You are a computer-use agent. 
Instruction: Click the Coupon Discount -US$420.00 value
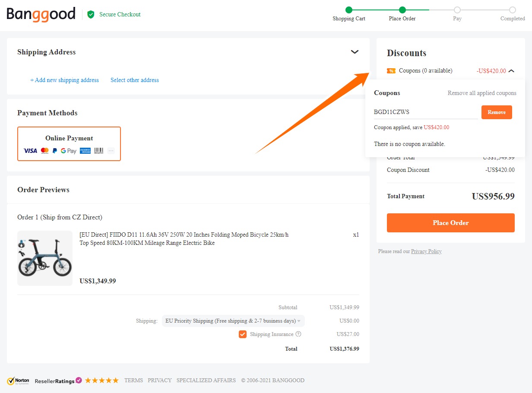500,170
